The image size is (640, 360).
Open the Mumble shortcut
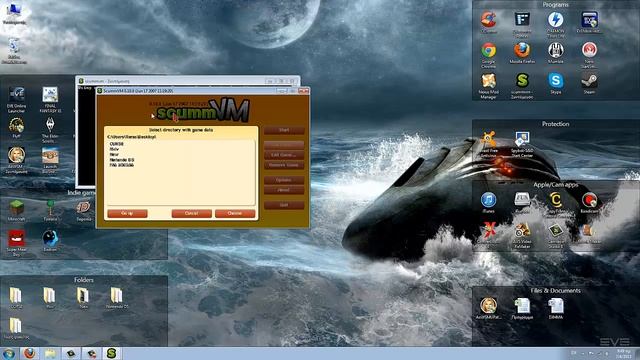click(556, 53)
